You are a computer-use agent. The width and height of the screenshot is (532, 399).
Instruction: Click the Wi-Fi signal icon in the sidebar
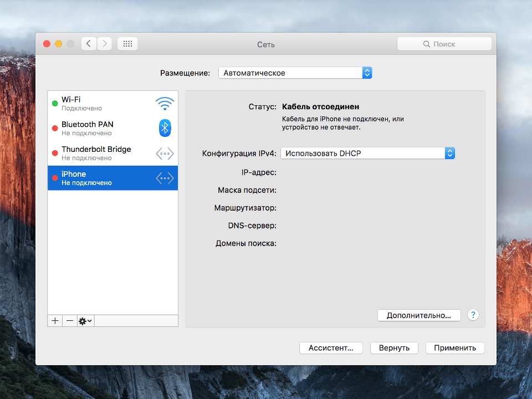click(165, 103)
